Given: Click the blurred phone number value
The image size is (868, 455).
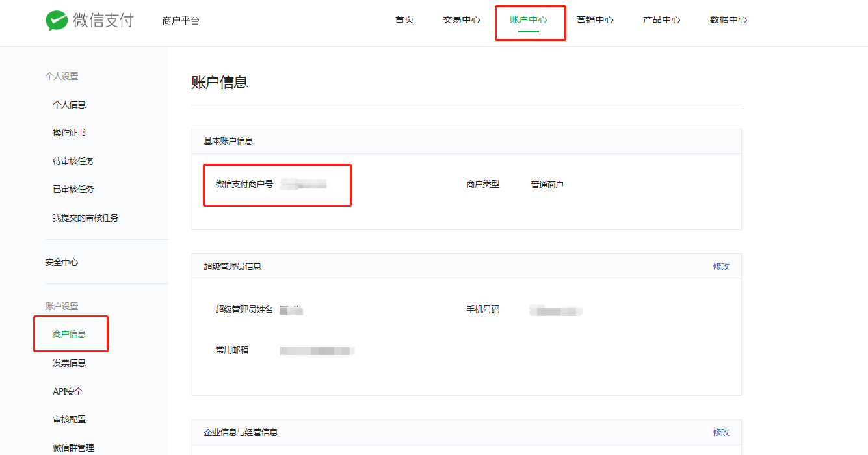Looking at the screenshot, I should tap(556, 311).
